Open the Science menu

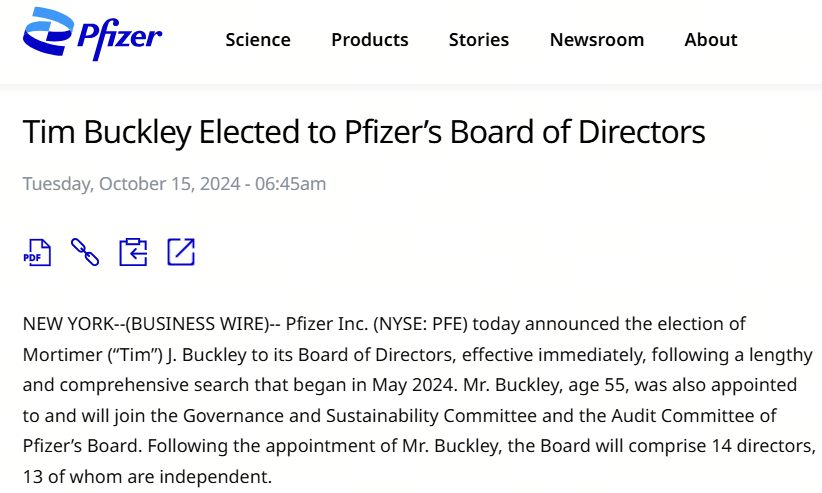click(x=258, y=40)
